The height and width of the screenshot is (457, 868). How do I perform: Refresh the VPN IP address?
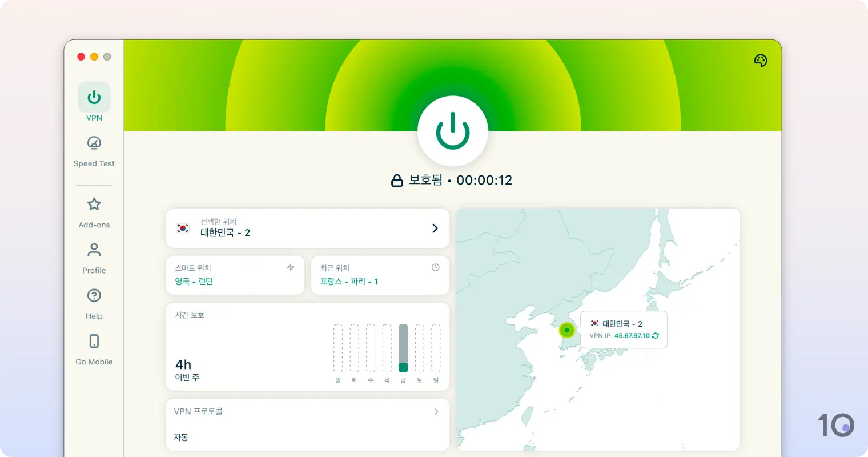655,336
